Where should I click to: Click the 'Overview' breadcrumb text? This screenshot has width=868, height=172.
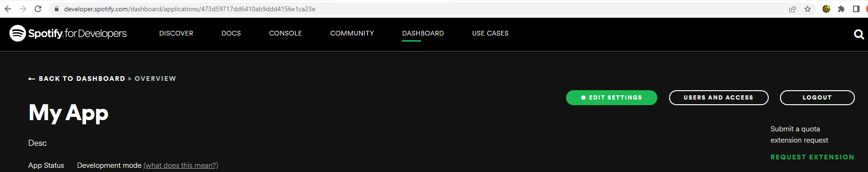coord(155,79)
